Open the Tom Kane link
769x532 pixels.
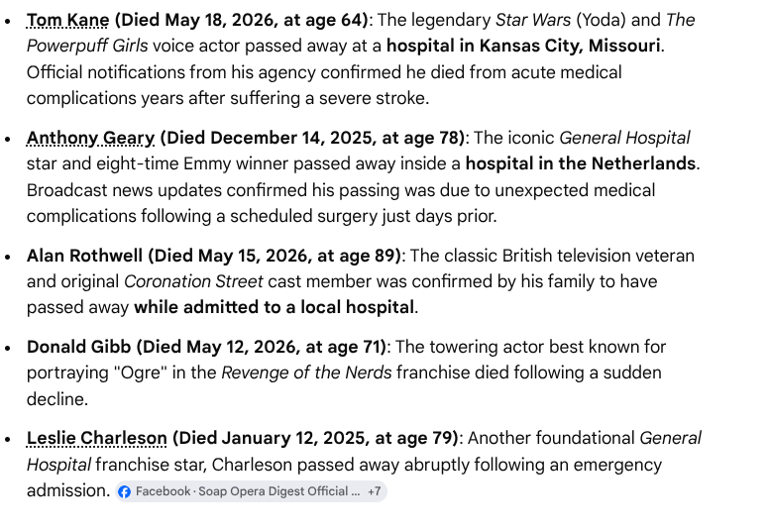[68, 20]
